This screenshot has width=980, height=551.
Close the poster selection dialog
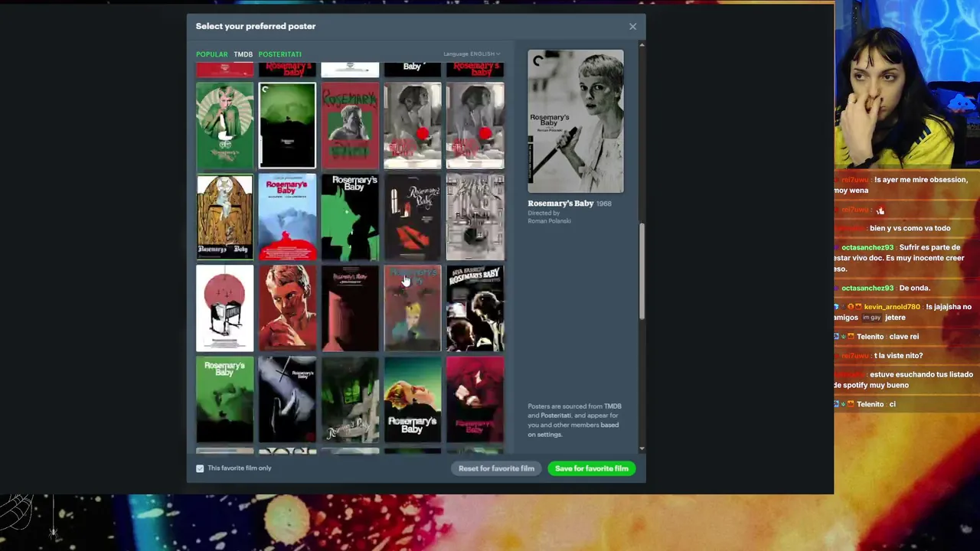tap(632, 27)
